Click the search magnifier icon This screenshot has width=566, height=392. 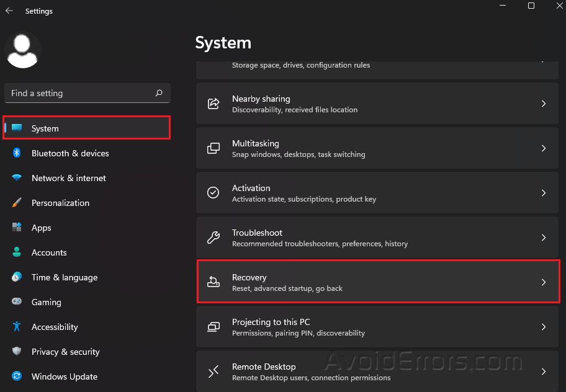(159, 93)
